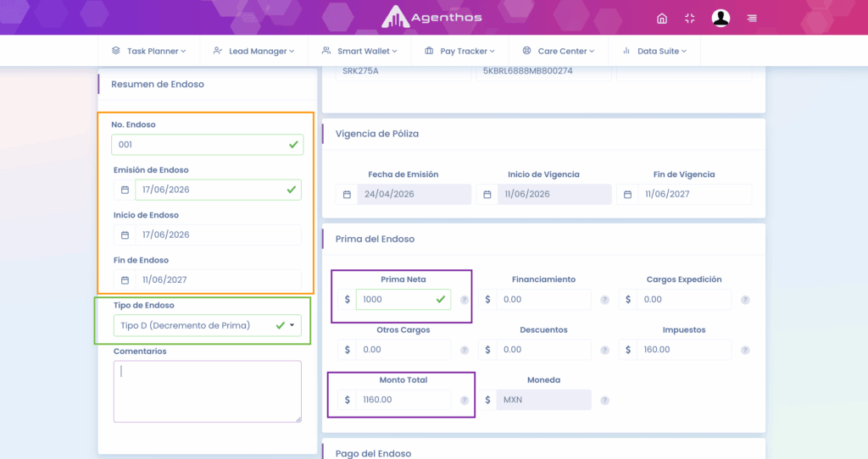Click the Agenthos logo
Screen dimensions: 868x459
[x=431, y=17]
